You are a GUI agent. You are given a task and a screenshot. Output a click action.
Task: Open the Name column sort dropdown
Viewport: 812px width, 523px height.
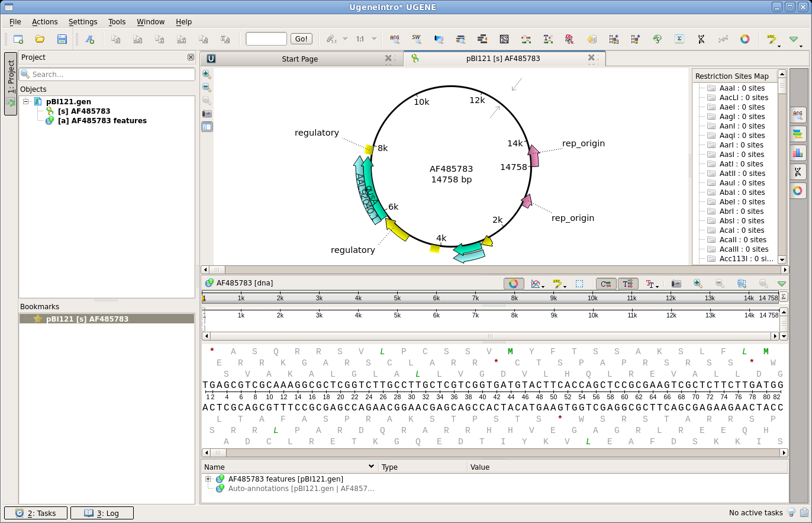tap(372, 467)
